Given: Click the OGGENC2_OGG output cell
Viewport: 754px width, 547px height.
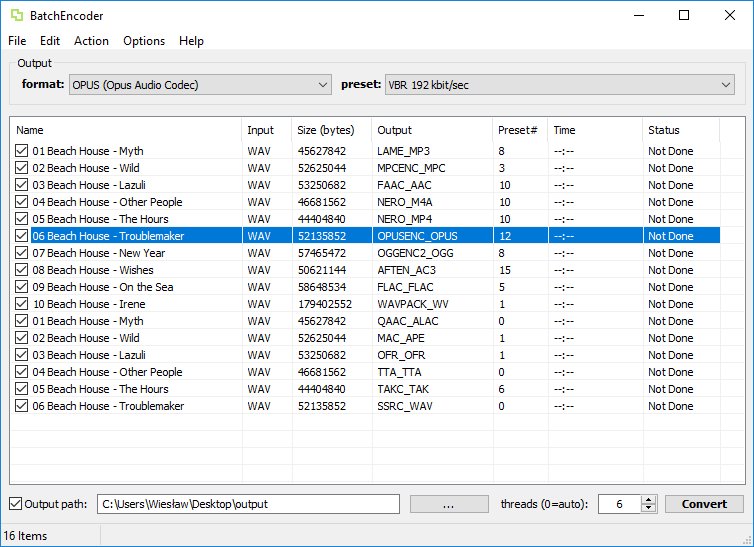Looking at the screenshot, I should click(415, 253).
